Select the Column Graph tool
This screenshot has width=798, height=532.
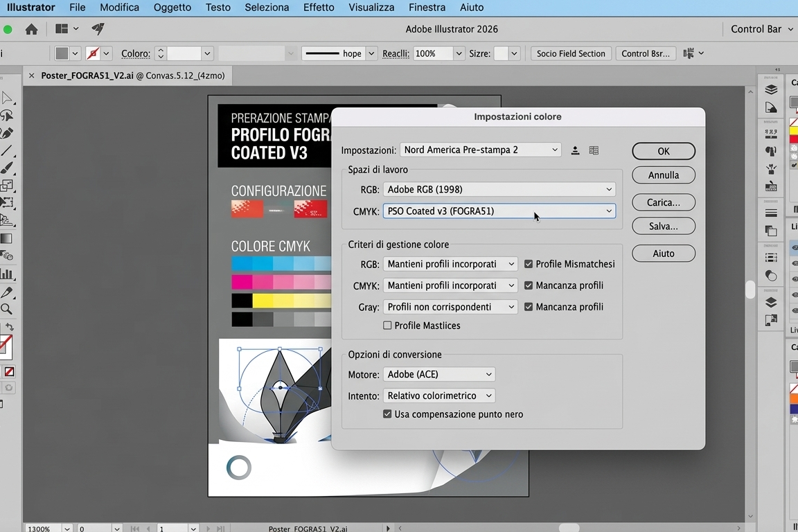tap(7, 274)
